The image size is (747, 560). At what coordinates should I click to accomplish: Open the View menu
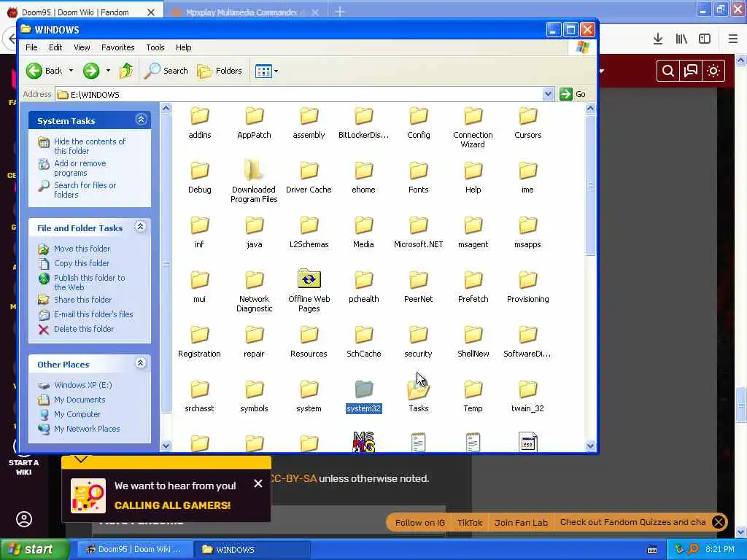pyautogui.click(x=82, y=47)
